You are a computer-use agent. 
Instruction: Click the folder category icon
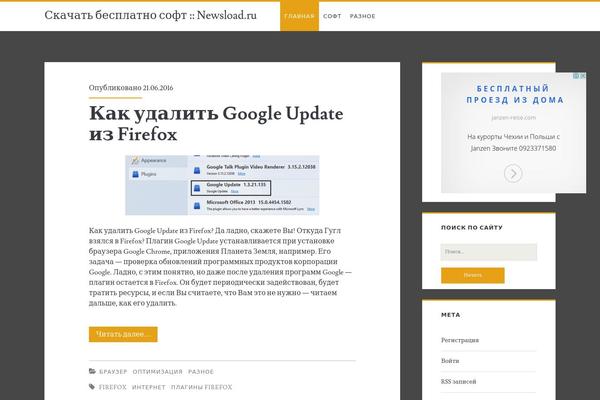click(92, 371)
